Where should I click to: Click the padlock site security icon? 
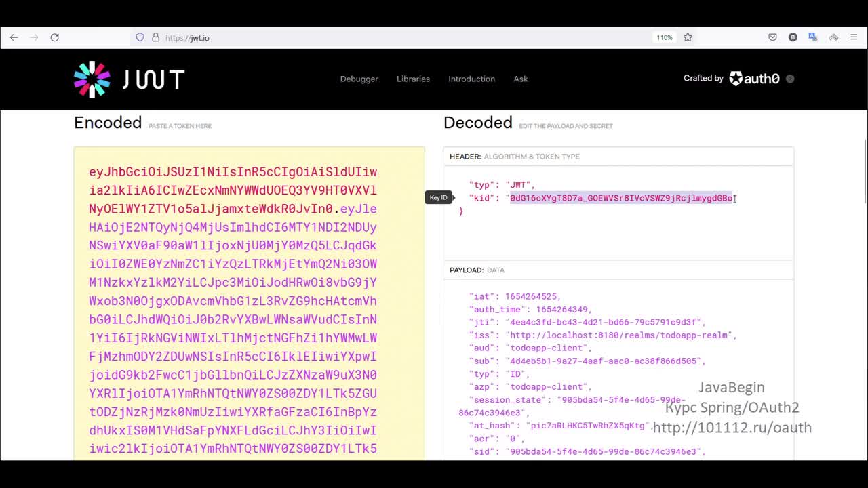pos(155,37)
